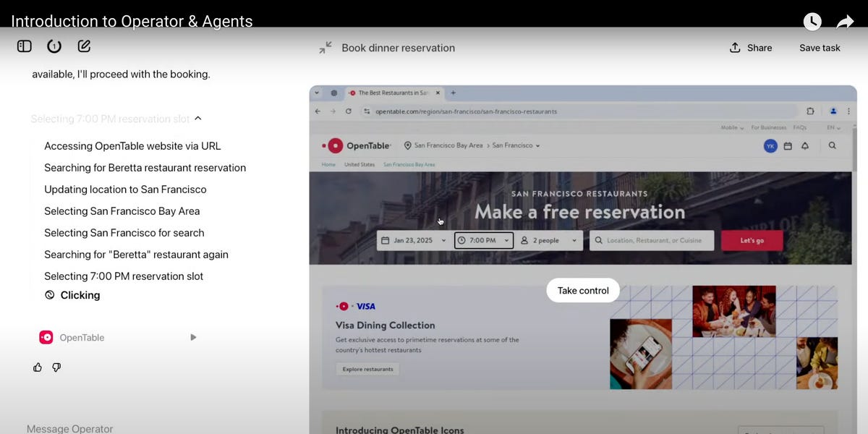Open the browser tab search dropdown
Image resolution: width=868 pixels, height=434 pixels.
tap(317, 93)
